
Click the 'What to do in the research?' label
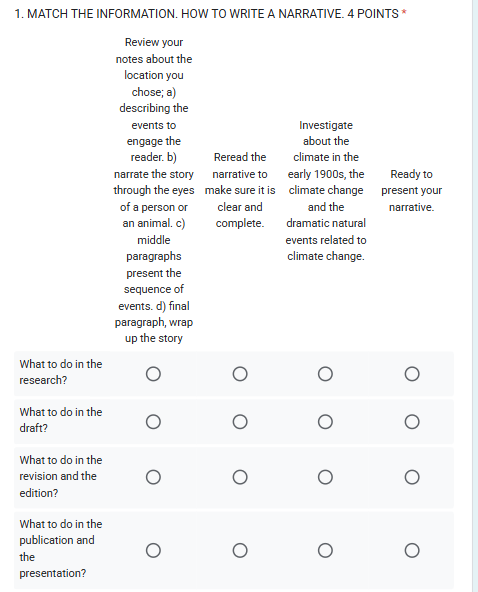(61, 372)
